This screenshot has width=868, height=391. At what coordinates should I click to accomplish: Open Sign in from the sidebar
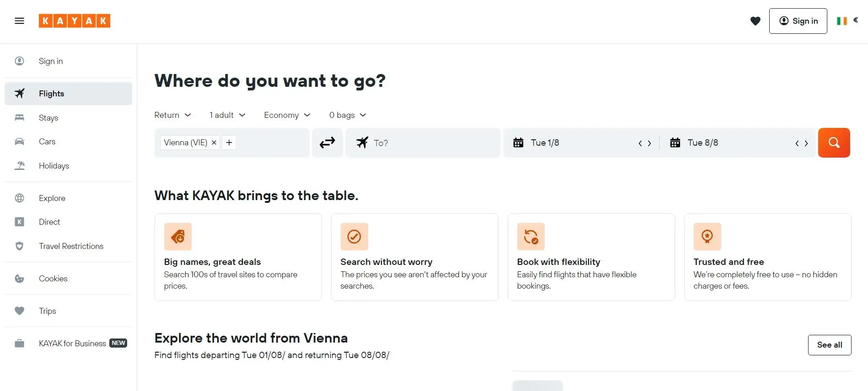tap(68, 61)
